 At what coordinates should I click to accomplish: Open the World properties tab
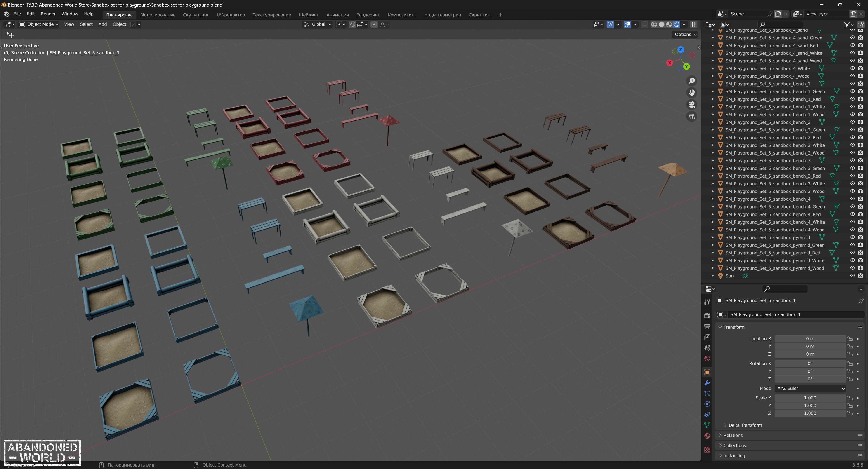pyautogui.click(x=707, y=358)
